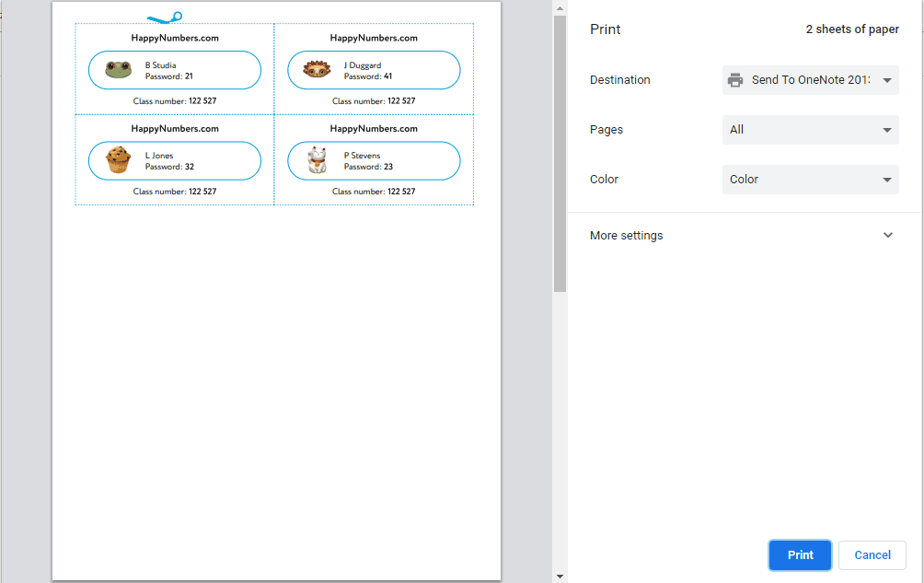Click the preview scrollbar thumb
The width and height of the screenshot is (924, 583).
(x=560, y=153)
